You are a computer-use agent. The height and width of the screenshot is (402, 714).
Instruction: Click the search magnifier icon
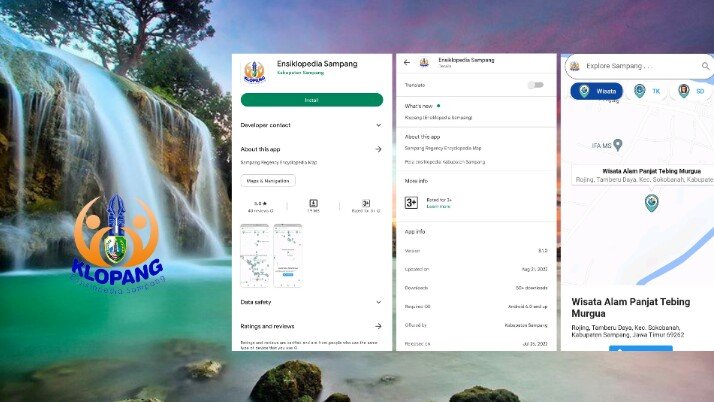[x=706, y=67]
